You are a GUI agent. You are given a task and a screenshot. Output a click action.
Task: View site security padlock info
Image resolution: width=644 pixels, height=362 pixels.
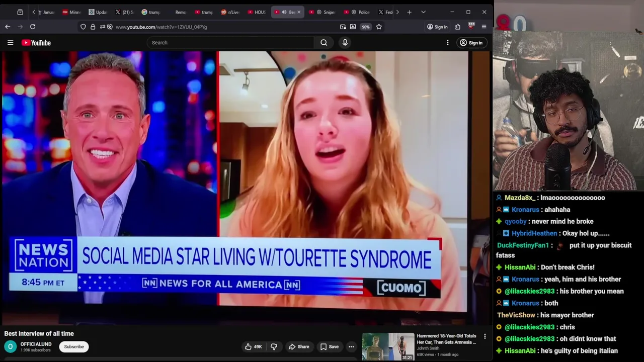click(x=93, y=27)
